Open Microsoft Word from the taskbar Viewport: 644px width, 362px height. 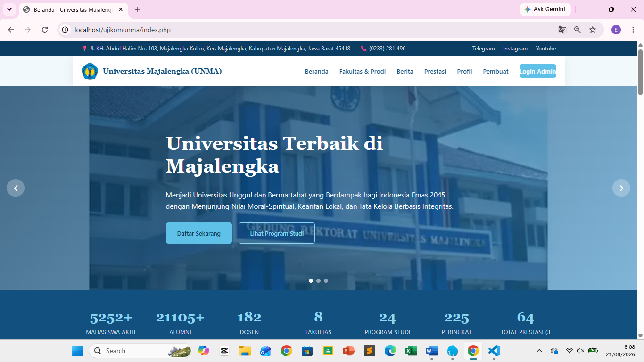click(x=431, y=351)
